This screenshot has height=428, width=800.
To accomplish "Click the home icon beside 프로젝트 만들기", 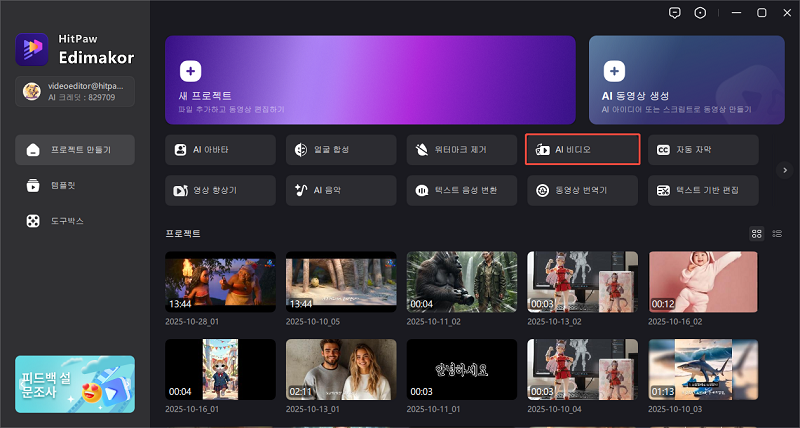I will click(33, 150).
